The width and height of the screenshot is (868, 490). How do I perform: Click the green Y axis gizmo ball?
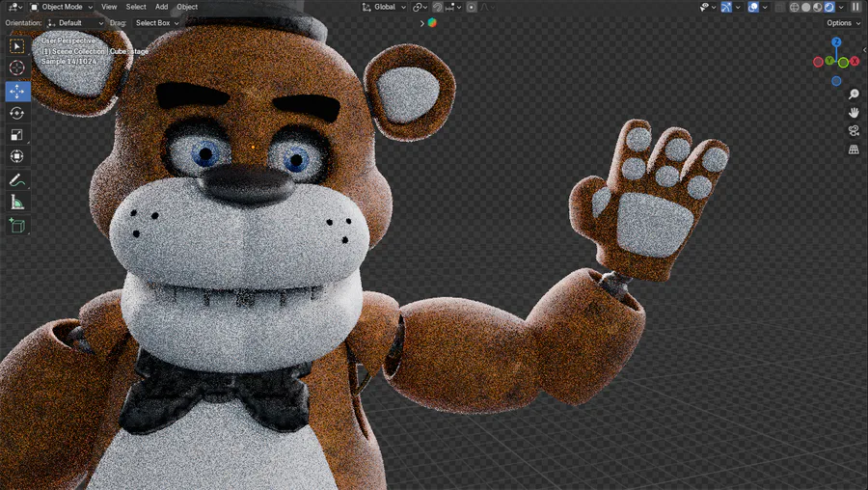click(829, 60)
